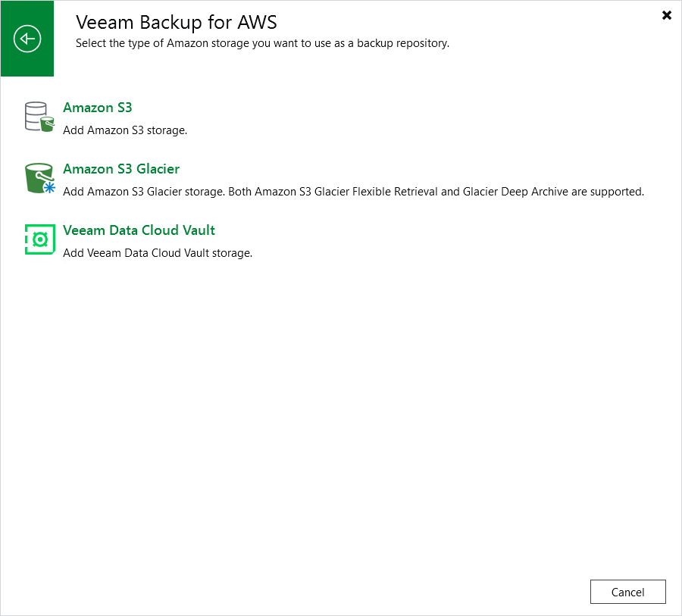Click the 'Add Amazon S3 storage.' description
The image size is (682, 616).
(x=125, y=130)
